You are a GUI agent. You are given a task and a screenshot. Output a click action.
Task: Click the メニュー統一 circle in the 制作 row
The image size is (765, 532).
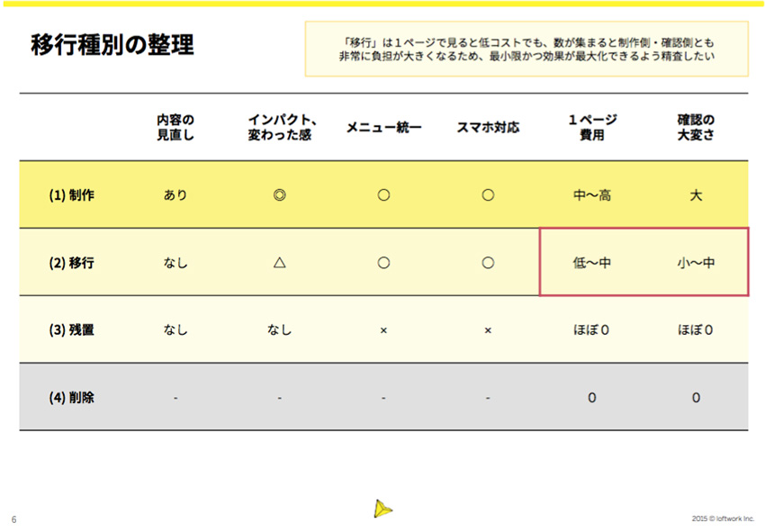[383, 195]
